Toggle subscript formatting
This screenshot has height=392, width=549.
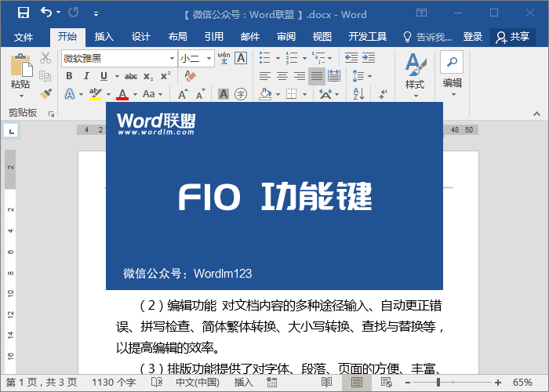(148, 76)
